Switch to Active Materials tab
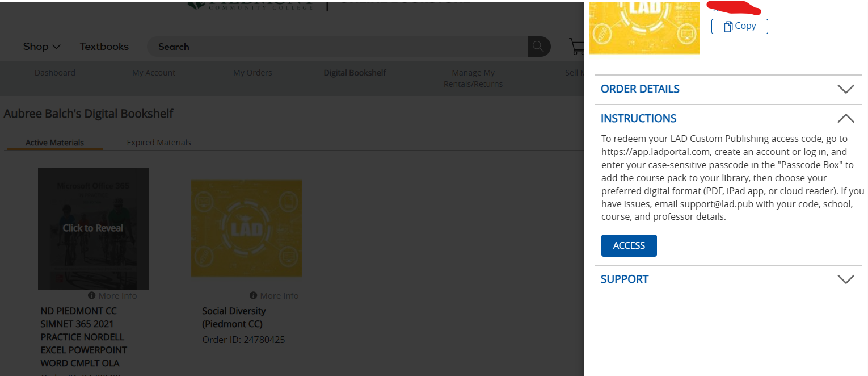868x376 pixels. (54, 143)
